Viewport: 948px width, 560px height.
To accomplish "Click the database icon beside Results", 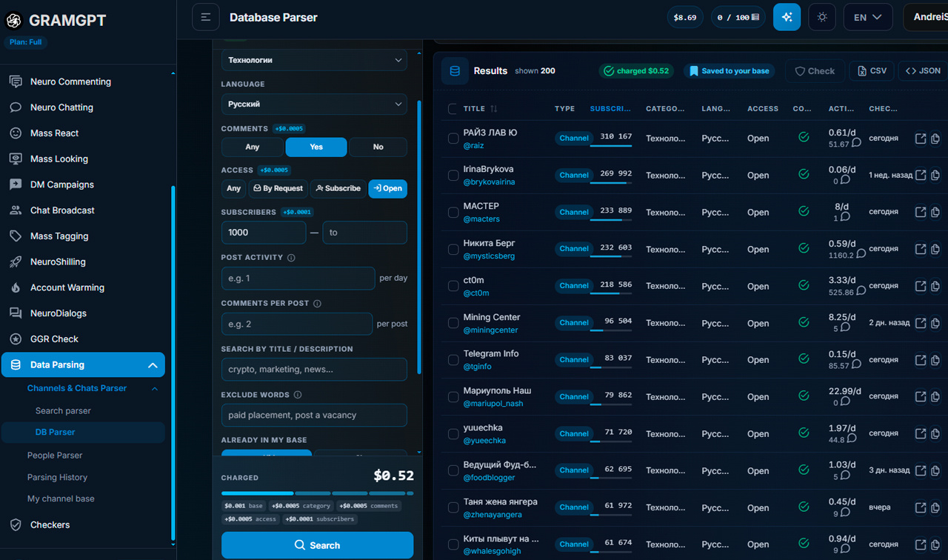I will click(x=455, y=71).
